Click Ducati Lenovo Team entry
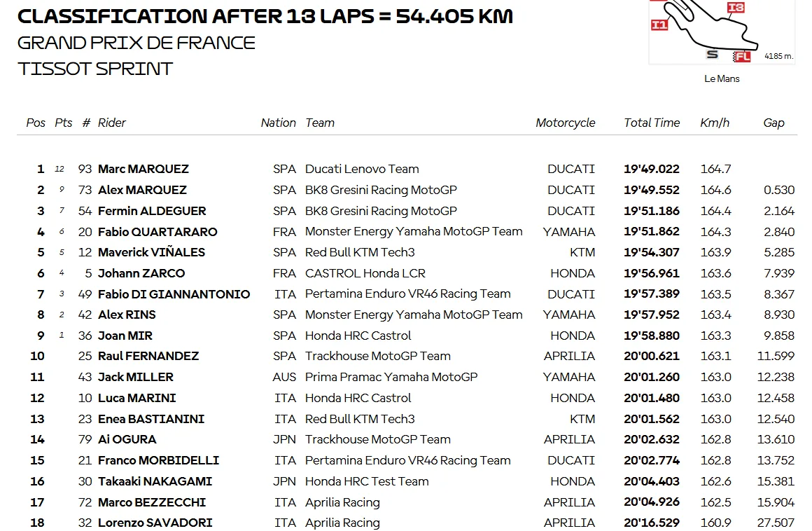This screenshot has height=531, width=812. (x=362, y=169)
